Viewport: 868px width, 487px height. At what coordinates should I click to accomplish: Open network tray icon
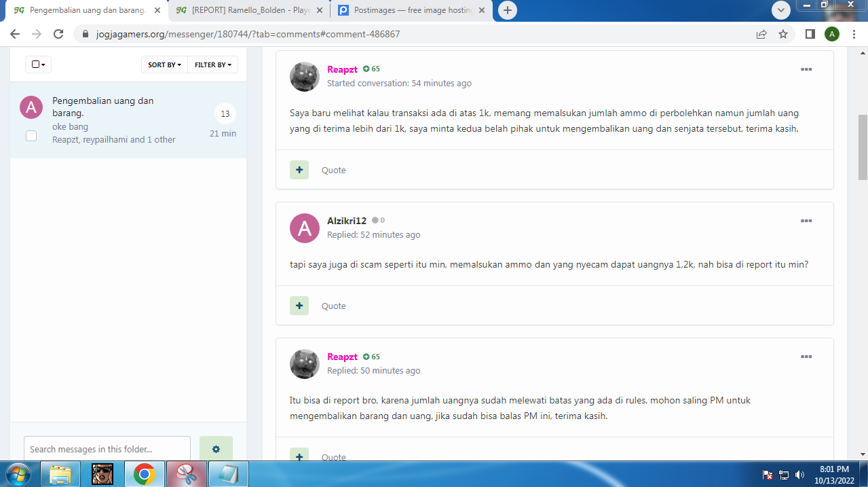784,475
